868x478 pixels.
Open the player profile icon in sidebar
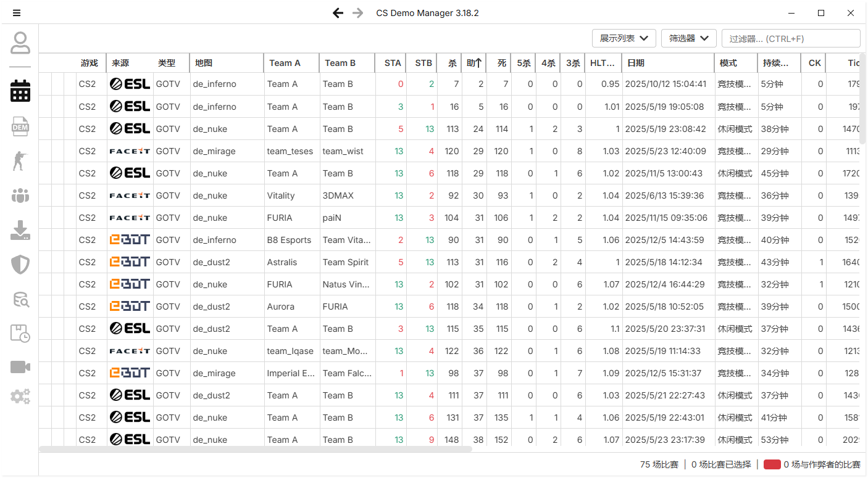tap(20, 43)
